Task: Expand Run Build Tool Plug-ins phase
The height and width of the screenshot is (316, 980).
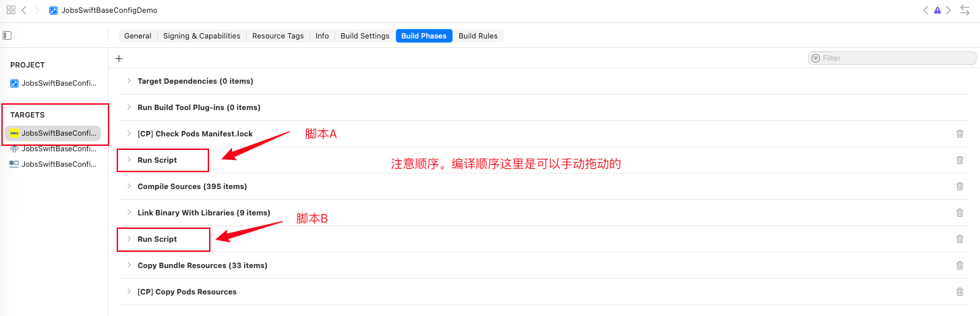Action: (x=129, y=107)
